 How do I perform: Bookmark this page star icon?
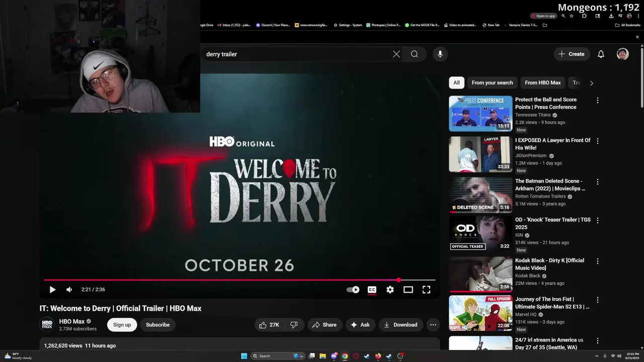click(572, 16)
